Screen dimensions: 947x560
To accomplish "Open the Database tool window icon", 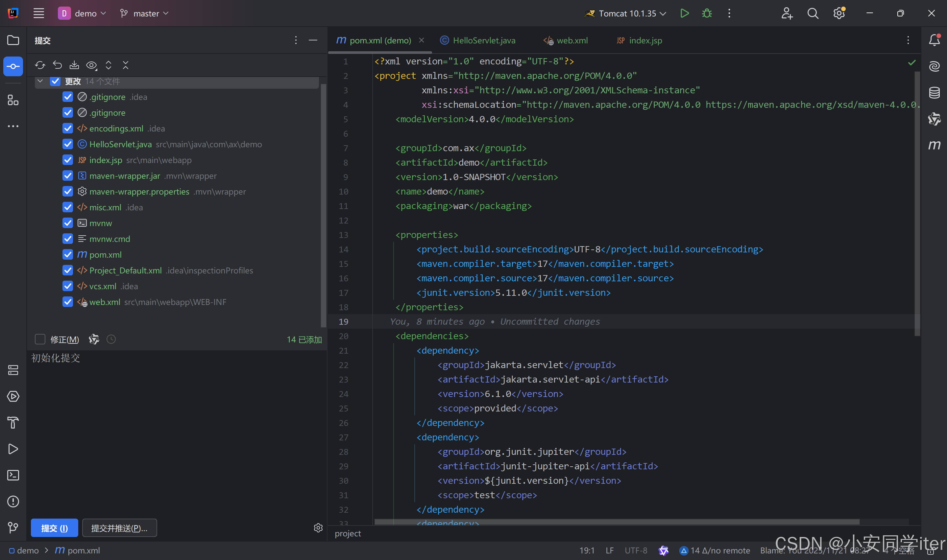I will tap(934, 92).
